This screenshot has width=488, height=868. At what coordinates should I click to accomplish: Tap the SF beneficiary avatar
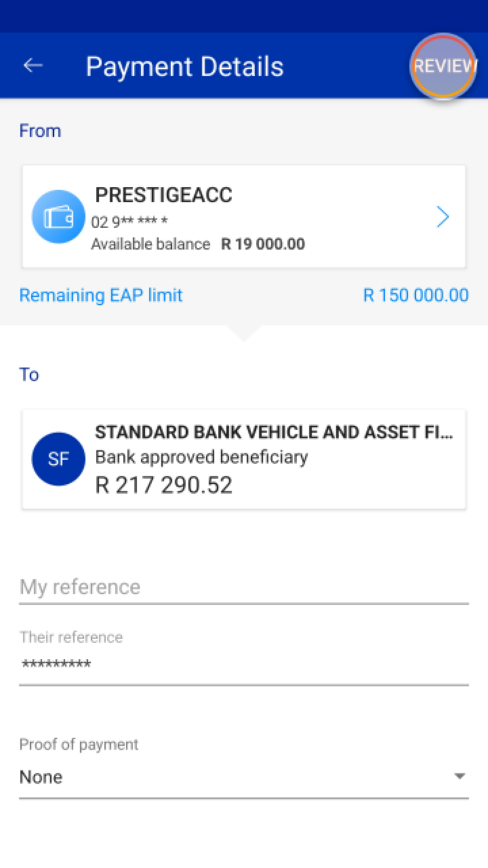pos(58,459)
